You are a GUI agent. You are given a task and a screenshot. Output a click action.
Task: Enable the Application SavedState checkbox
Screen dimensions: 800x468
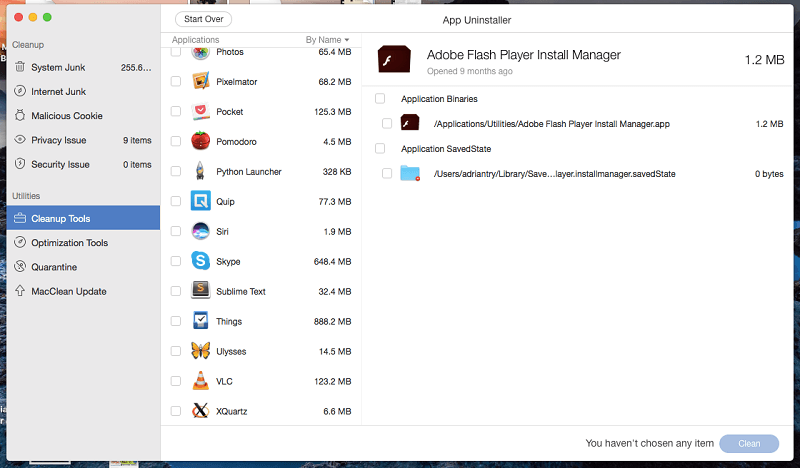coord(380,149)
